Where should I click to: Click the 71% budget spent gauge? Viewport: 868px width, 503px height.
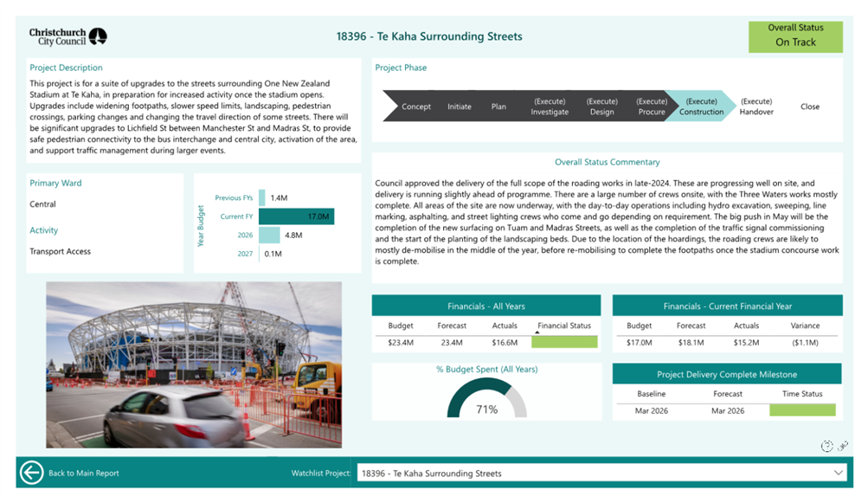coord(487,399)
